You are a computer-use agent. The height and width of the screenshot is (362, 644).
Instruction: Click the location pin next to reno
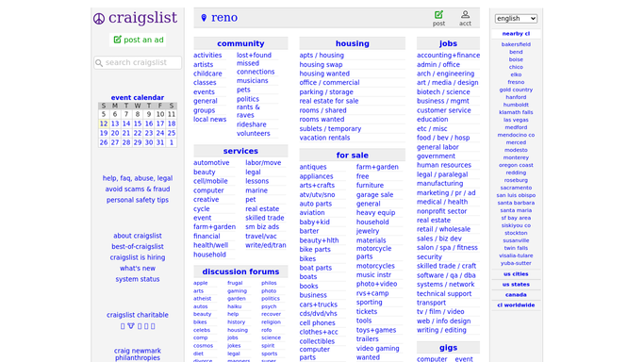(x=204, y=18)
